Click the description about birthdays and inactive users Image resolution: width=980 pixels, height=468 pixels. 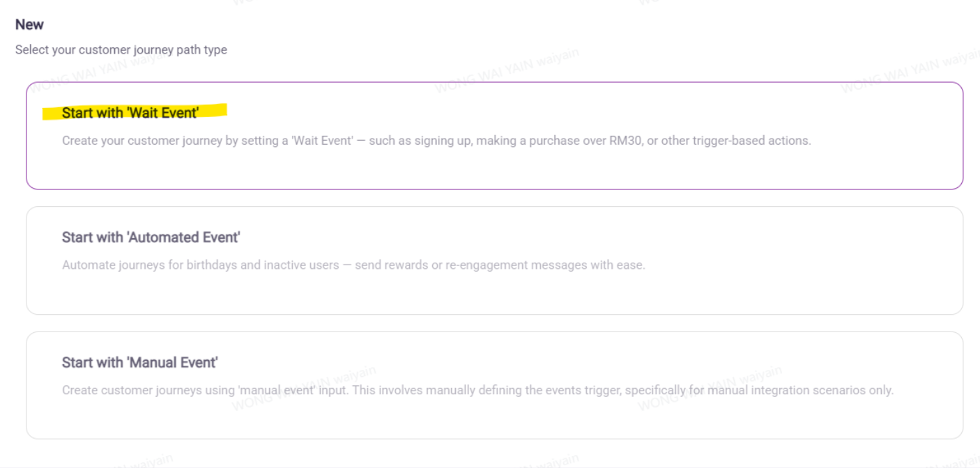[353, 265]
